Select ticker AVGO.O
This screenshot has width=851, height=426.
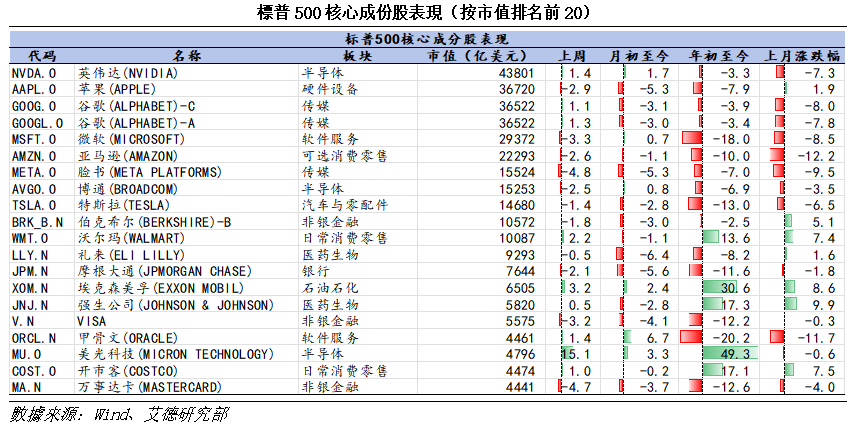click(x=34, y=189)
